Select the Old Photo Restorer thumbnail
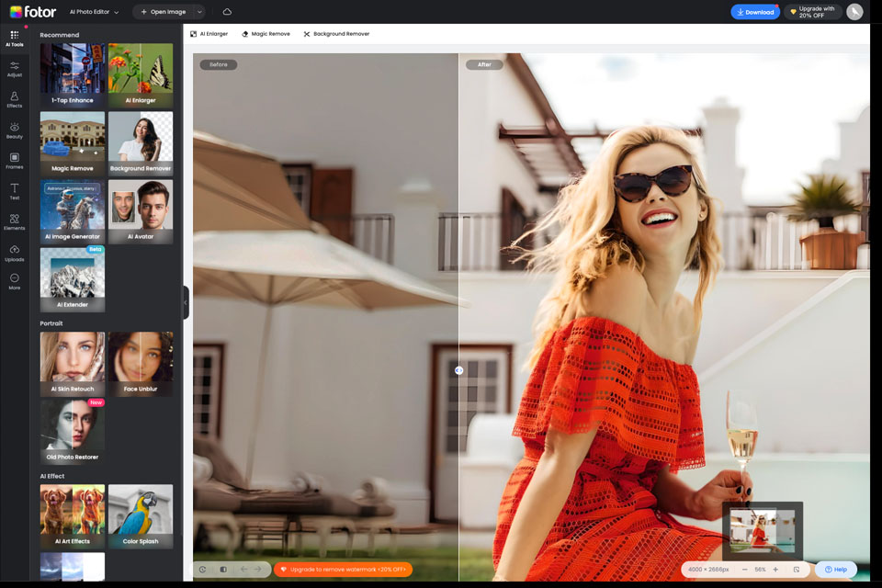Image resolution: width=882 pixels, height=588 pixels. coord(73,432)
